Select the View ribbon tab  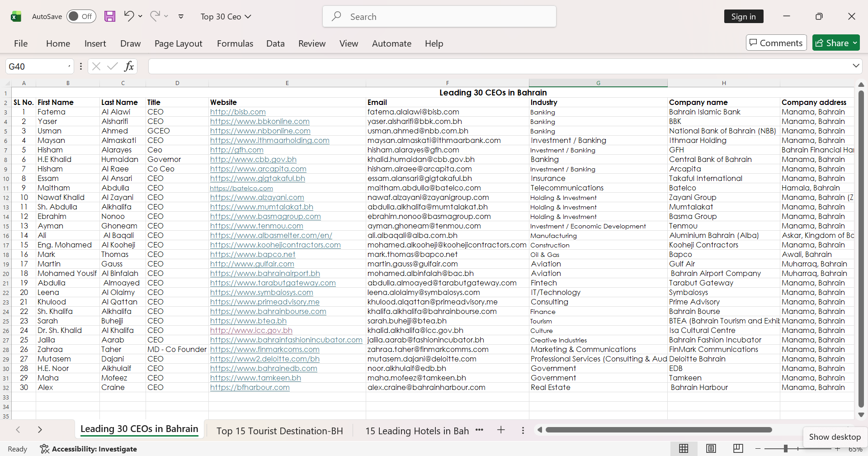point(349,43)
